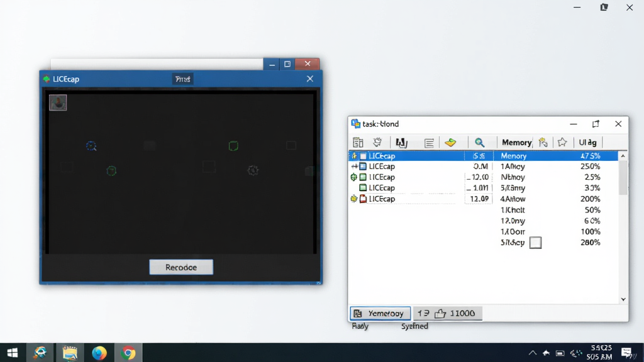Toggle the yellow icon on the highlighted LICEcap row

coord(354,156)
